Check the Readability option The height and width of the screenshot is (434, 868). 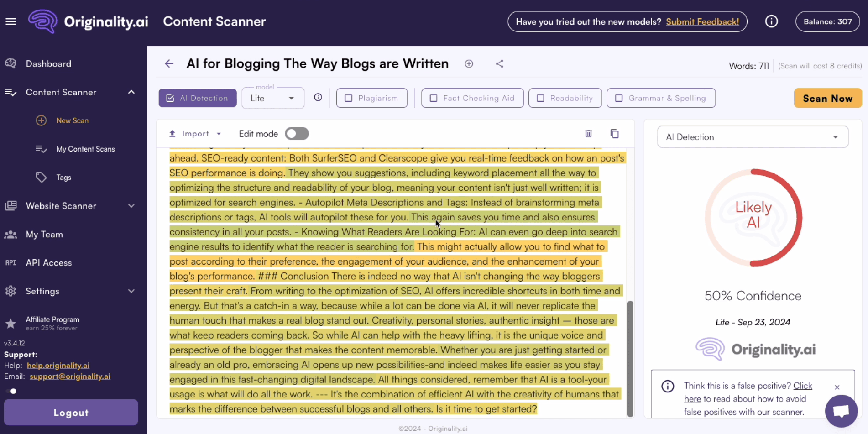(541, 98)
